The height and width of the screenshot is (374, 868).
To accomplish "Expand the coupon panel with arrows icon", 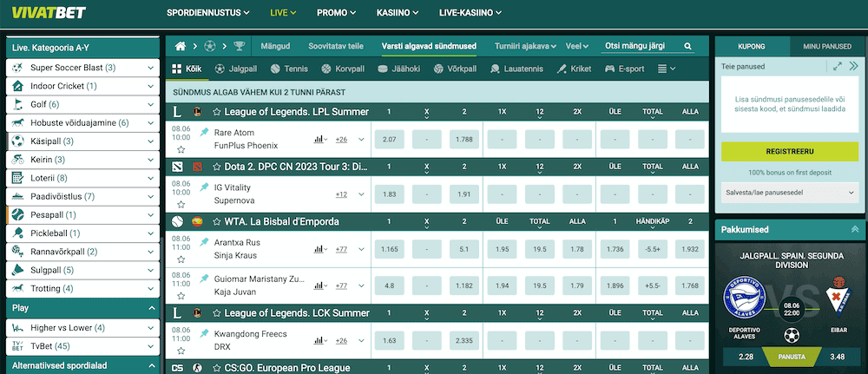I will (838, 67).
